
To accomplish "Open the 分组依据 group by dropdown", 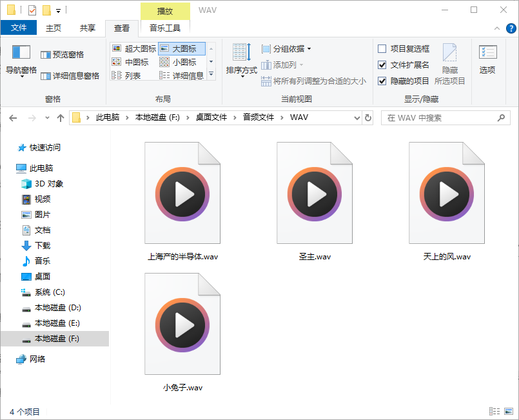I will [287, 49].
